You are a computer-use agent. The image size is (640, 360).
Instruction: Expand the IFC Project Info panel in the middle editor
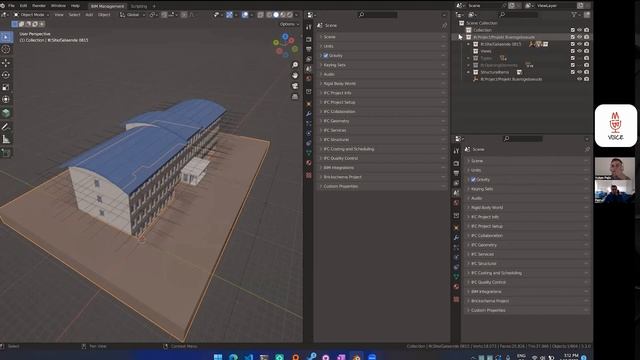click(x=382, y=93)
